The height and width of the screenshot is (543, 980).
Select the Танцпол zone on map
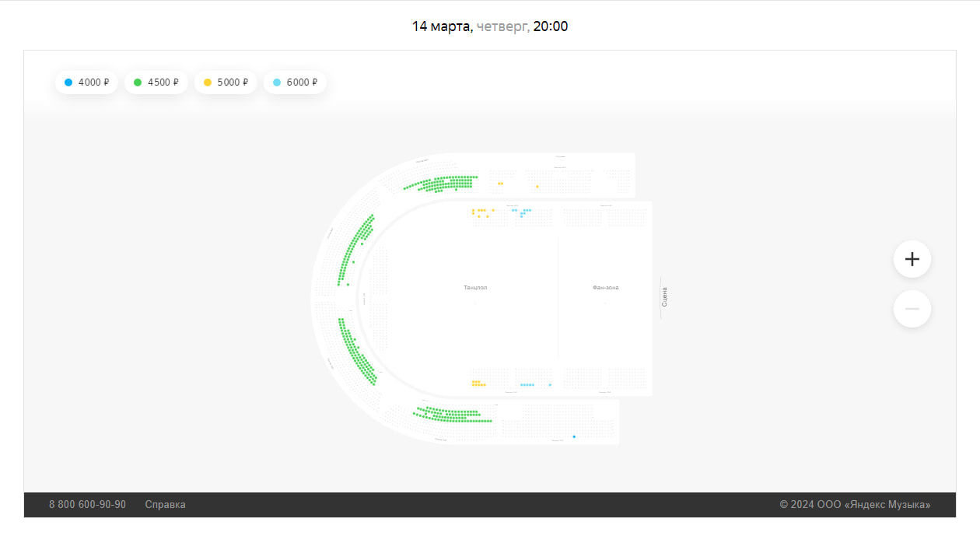coord(475,288)
